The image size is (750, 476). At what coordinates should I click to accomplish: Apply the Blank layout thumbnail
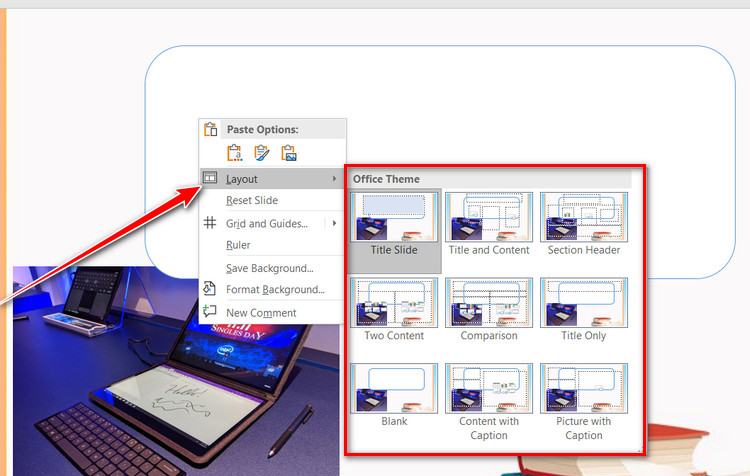tap(394, 388)
